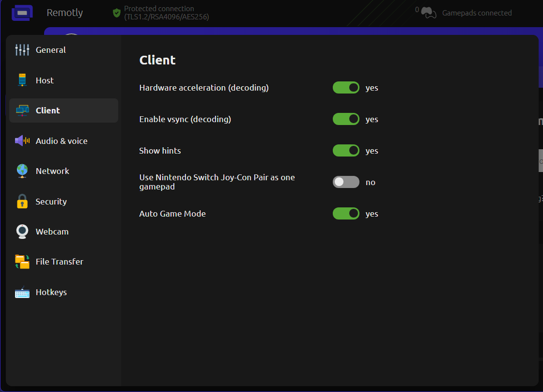Click the Remotly logo icon

pos(22,13)
